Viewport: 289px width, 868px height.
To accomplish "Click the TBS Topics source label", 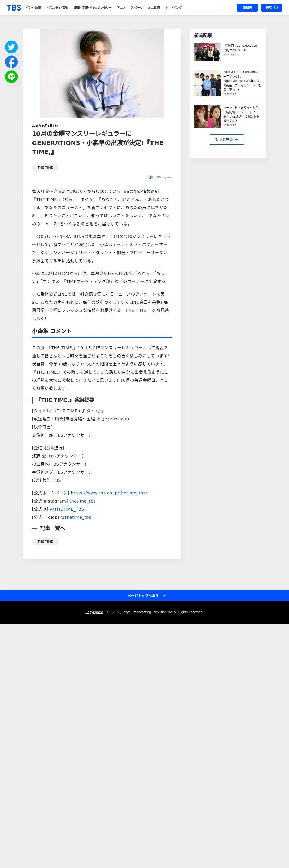I will tap(163, 177).
